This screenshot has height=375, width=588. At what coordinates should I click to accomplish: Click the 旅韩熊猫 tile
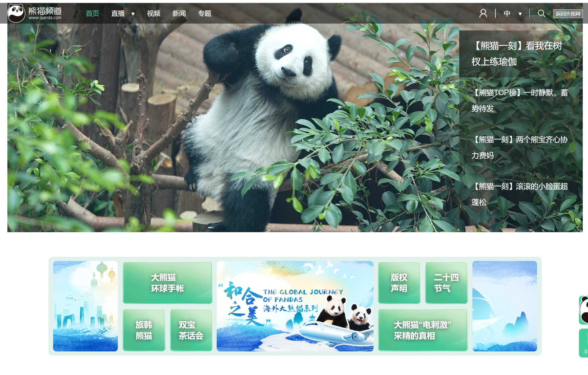(144, 330)
